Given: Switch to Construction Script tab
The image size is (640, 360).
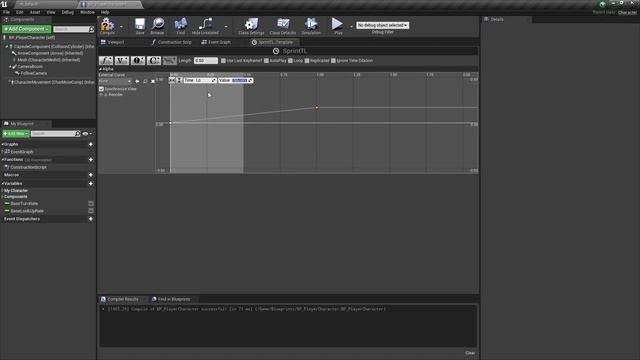Looking at the screenshot, I should coord(171,42).
